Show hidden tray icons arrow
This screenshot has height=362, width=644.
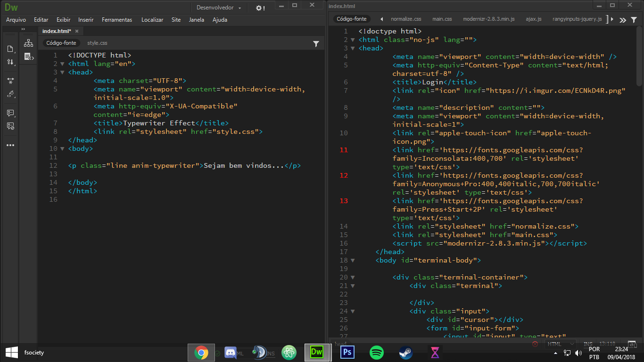(556, 353)
